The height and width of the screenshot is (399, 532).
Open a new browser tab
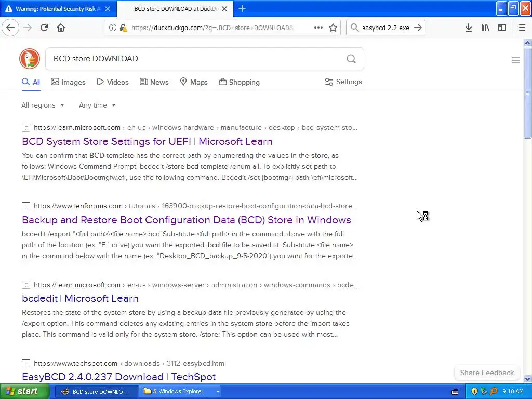point(242,8)
